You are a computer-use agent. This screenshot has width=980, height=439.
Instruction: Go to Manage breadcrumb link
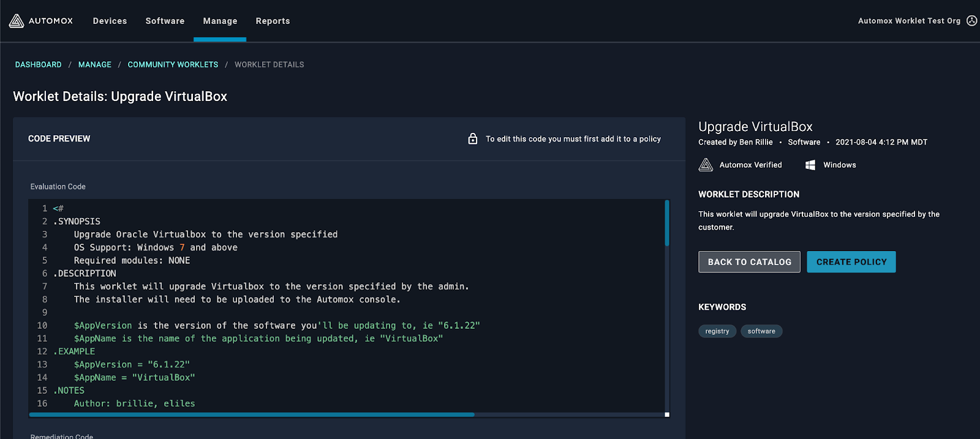tap(95, 64)
